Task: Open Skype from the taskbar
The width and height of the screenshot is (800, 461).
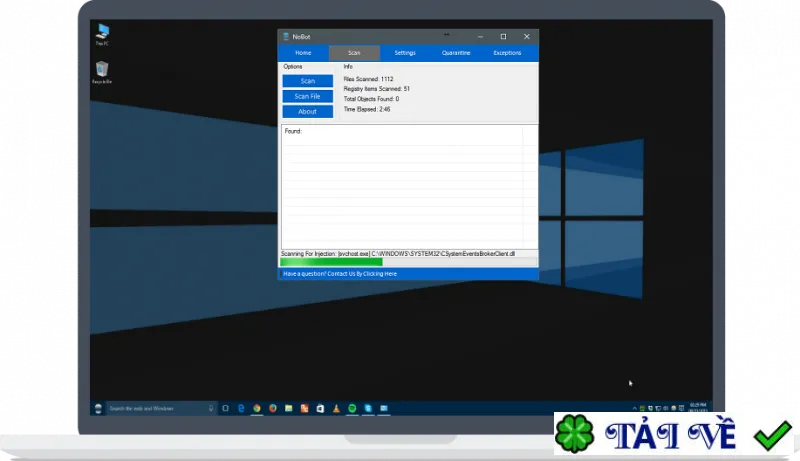Action: pyautogui.click(x=368, y=408)
